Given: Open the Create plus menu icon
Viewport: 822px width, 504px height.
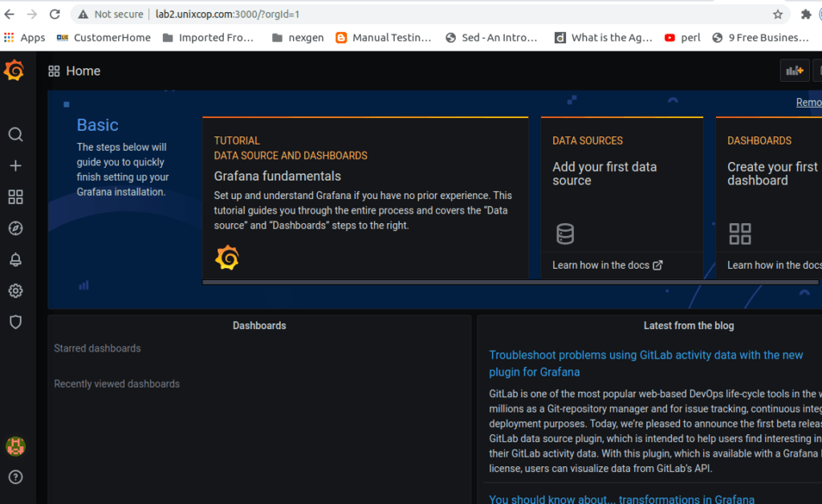Looking at the screenshot, I should [16, 166].
